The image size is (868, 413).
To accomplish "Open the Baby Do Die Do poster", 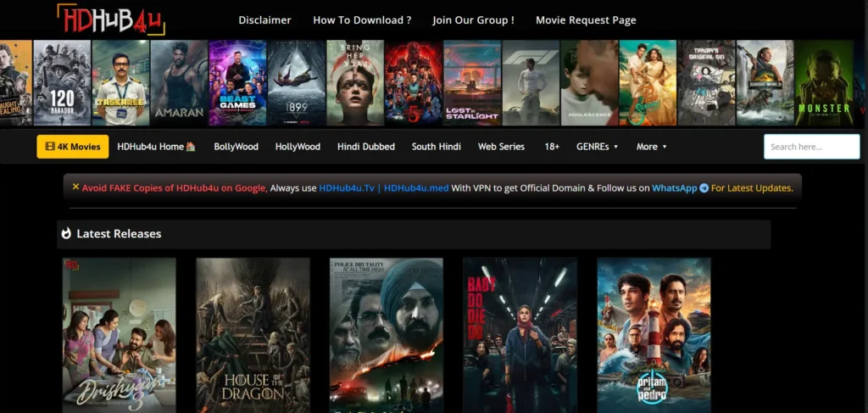I will [520, 336].
